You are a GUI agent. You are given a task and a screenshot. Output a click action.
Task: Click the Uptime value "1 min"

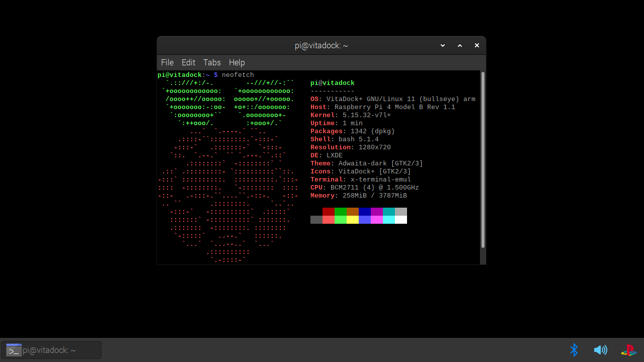[x=353, y=123]
